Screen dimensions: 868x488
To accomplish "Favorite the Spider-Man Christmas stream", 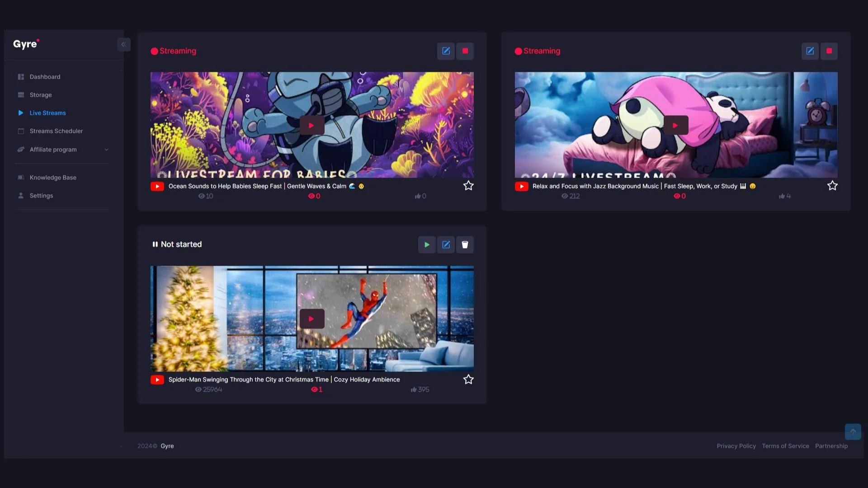I will pos(468,379).
